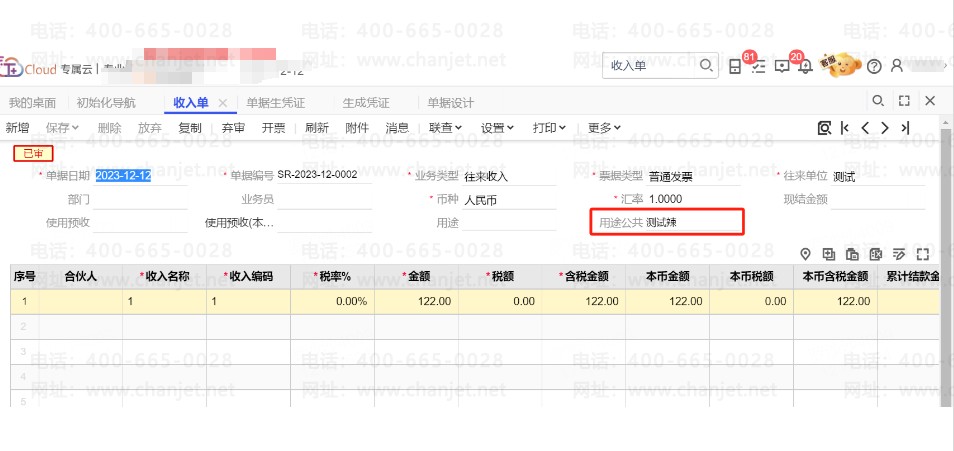
Task: Switch to the 单据设计 tab
Action: point(450,103)
